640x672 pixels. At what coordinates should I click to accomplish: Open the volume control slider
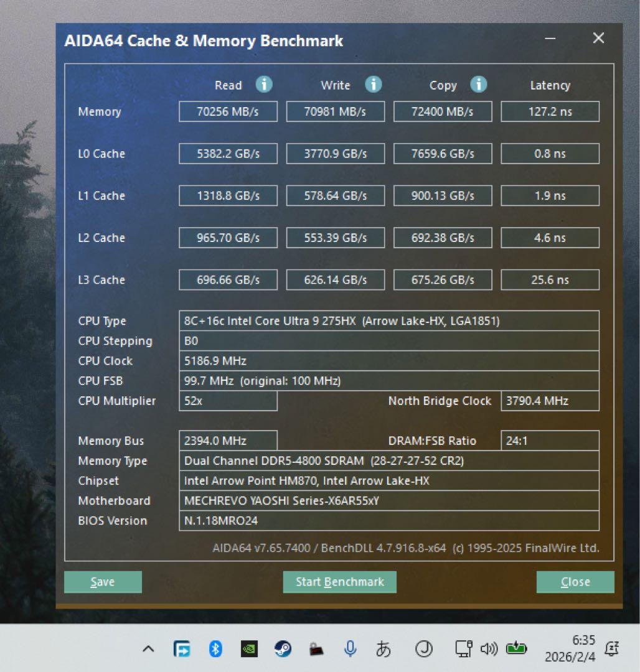(489, 648)
